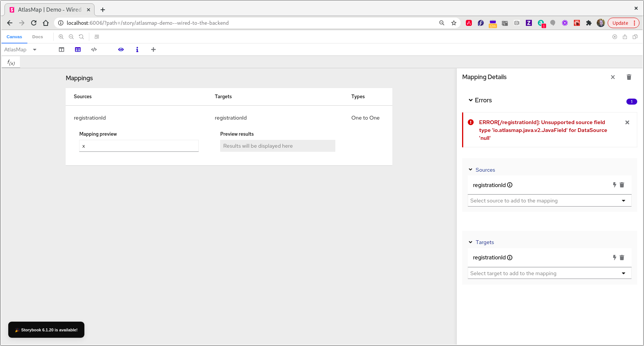The width and height of the screenshot is (644, 346).
Task: Click the Mapping preview input containing 'x'
Action: pyautogui.click(x=139, y=146)
